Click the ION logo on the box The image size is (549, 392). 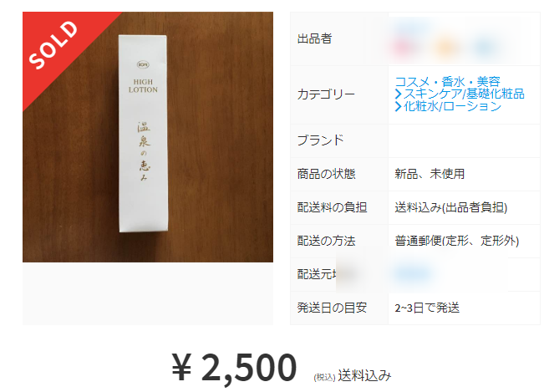point(143,65)
